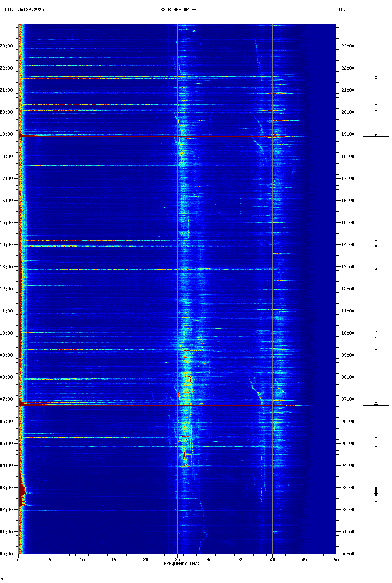Select 22:00 on the right time axis
This screenshot has width=392, height=583.
click(x=348, y=68)
